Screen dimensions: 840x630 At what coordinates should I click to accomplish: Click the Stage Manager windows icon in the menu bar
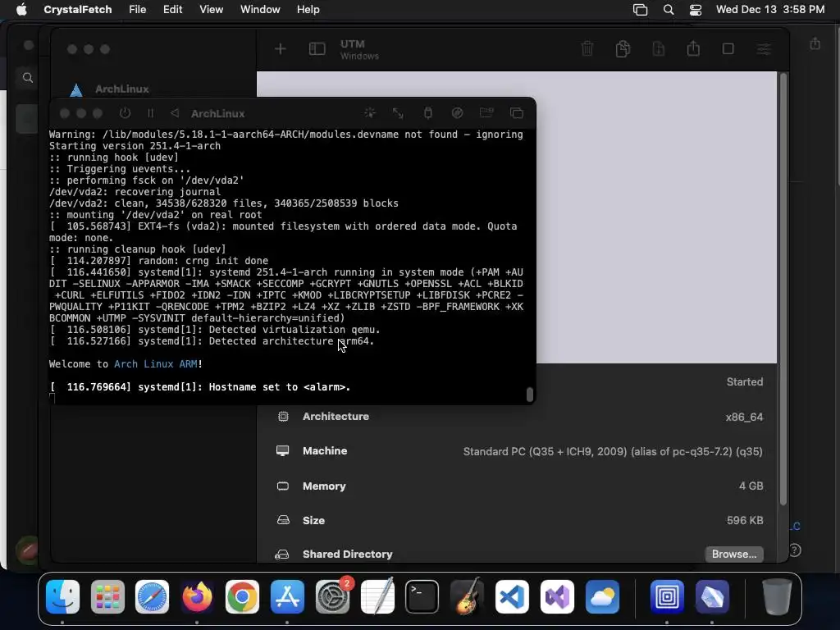640,10
